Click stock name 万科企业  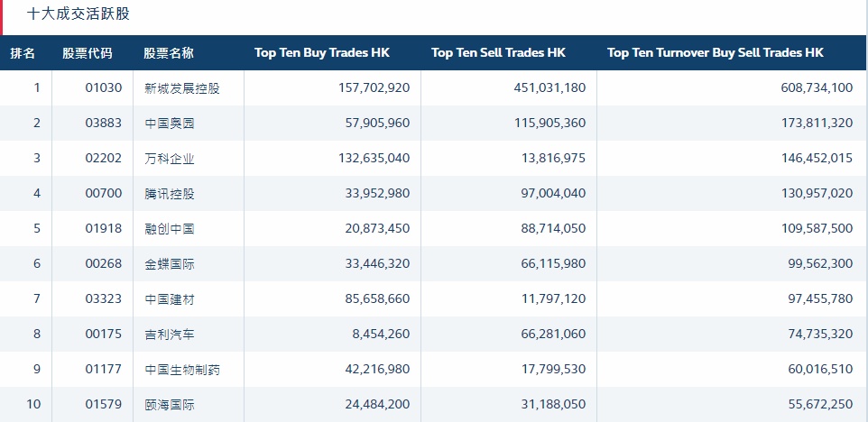point(169,159)
